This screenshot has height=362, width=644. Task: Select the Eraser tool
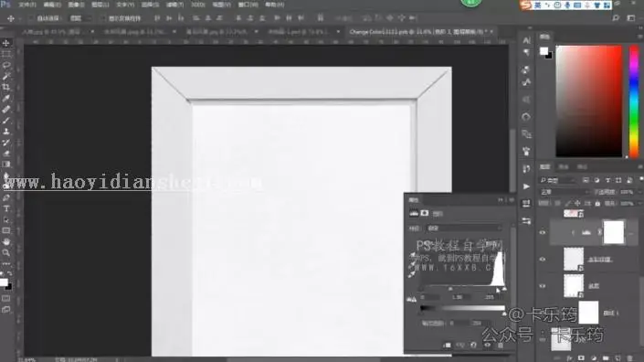coord(6,154)
